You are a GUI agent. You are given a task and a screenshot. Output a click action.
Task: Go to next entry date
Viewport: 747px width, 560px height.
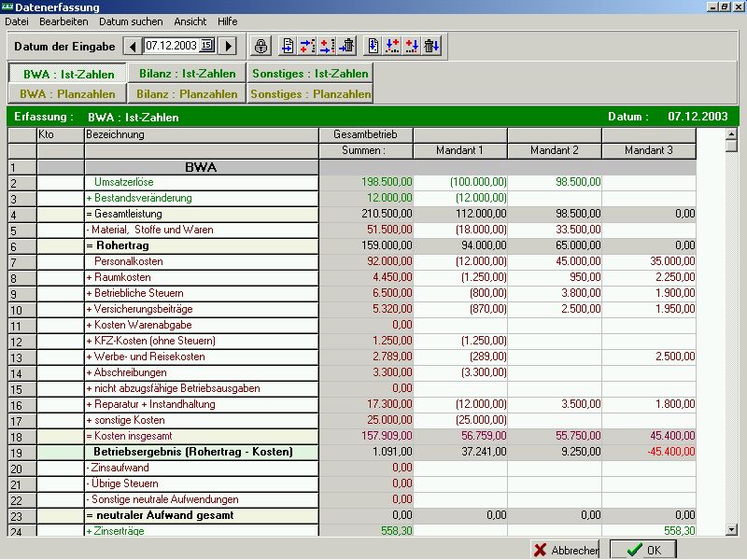[228, 46]
